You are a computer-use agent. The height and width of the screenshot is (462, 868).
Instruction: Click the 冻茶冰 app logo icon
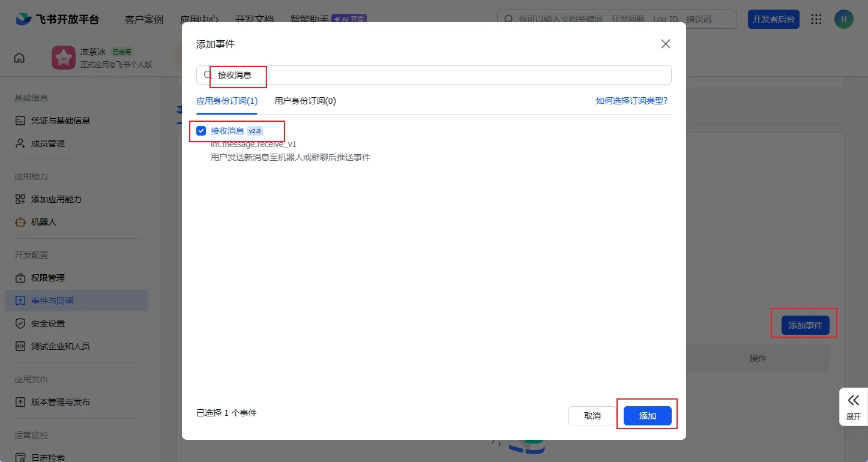pos(63,58)
